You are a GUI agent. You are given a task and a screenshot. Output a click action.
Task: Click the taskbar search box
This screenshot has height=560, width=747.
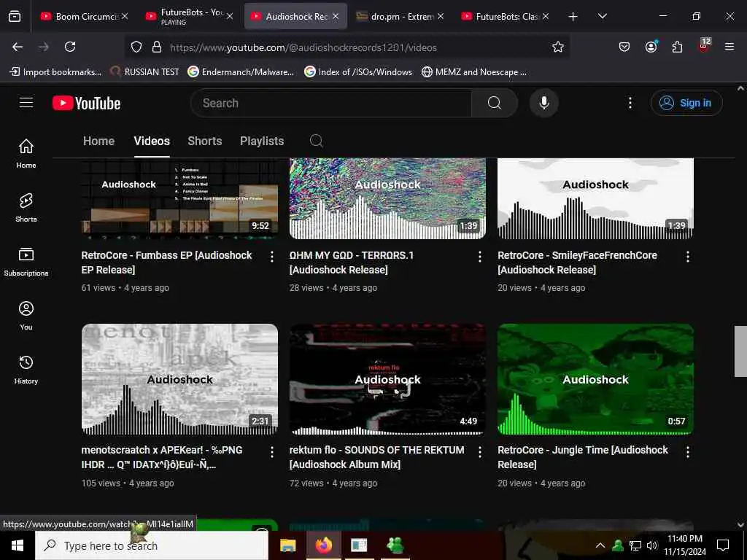152,545
